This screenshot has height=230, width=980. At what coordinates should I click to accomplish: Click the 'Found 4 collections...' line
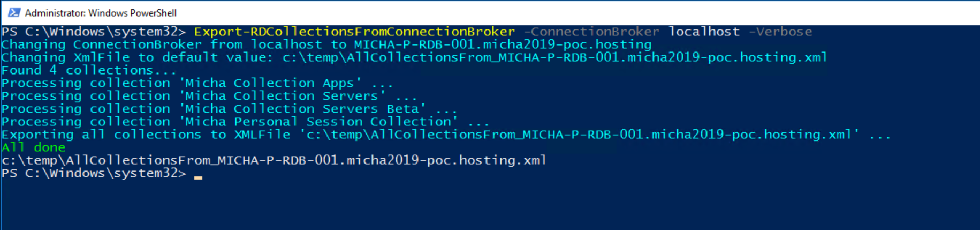(x=89, y=70)
